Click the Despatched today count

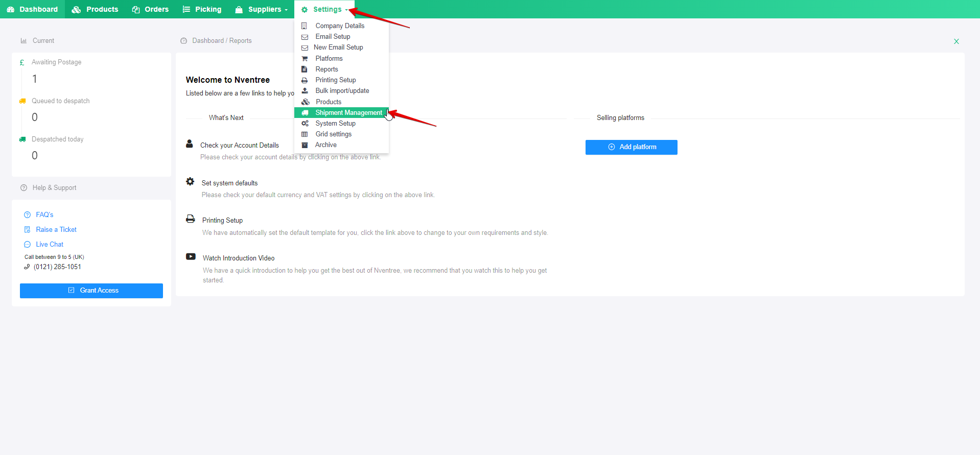tap(35, 155)
